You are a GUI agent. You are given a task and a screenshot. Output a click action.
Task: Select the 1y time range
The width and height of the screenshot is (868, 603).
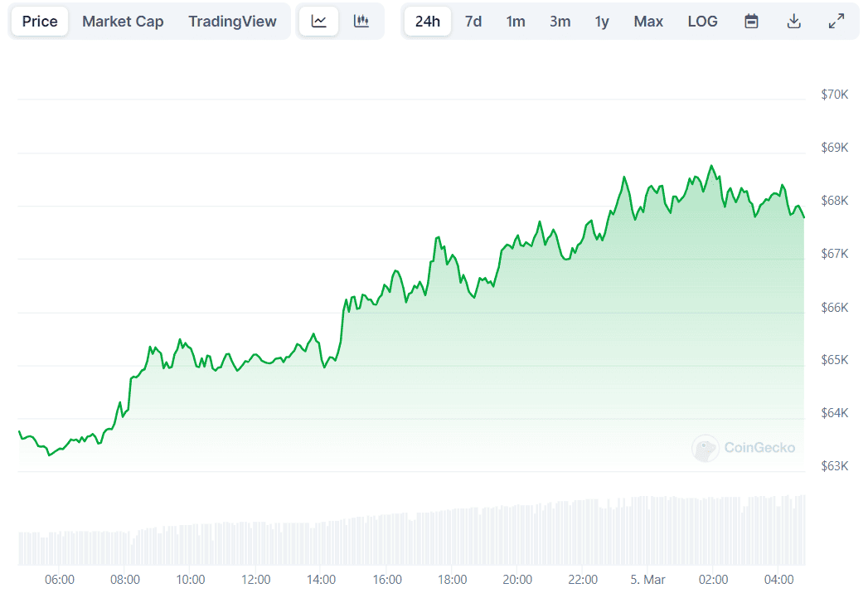click(x=602, y=22)
